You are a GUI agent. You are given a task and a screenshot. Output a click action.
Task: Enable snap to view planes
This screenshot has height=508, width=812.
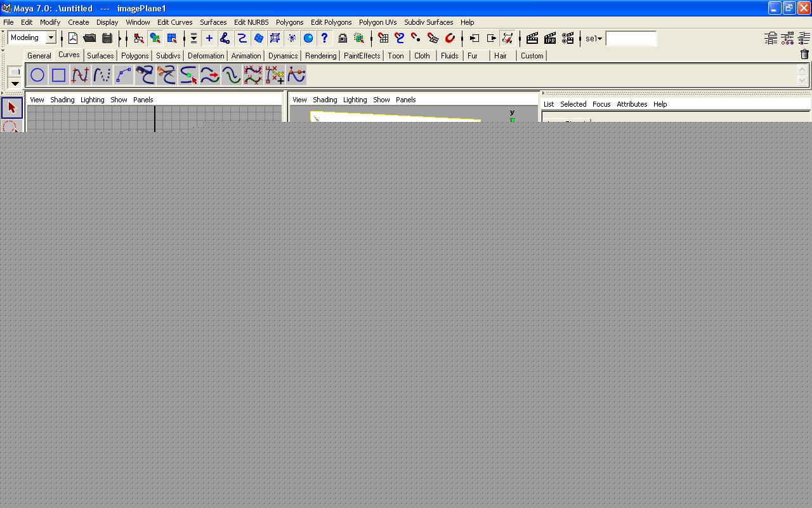point(433,38)
